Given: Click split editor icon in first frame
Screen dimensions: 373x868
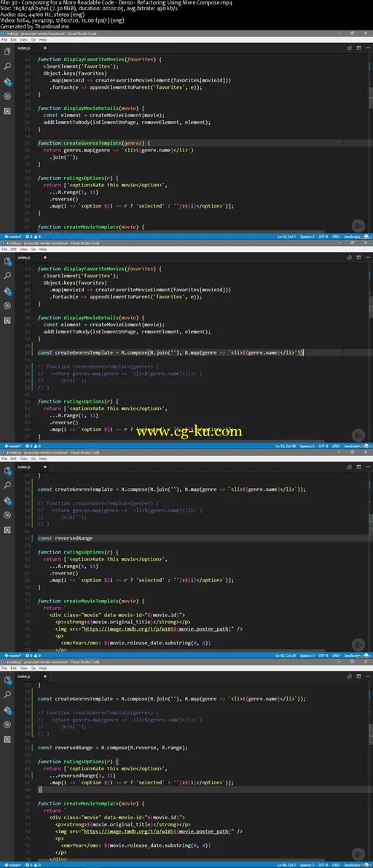Looking at the screenshot, I should (359, 49).
